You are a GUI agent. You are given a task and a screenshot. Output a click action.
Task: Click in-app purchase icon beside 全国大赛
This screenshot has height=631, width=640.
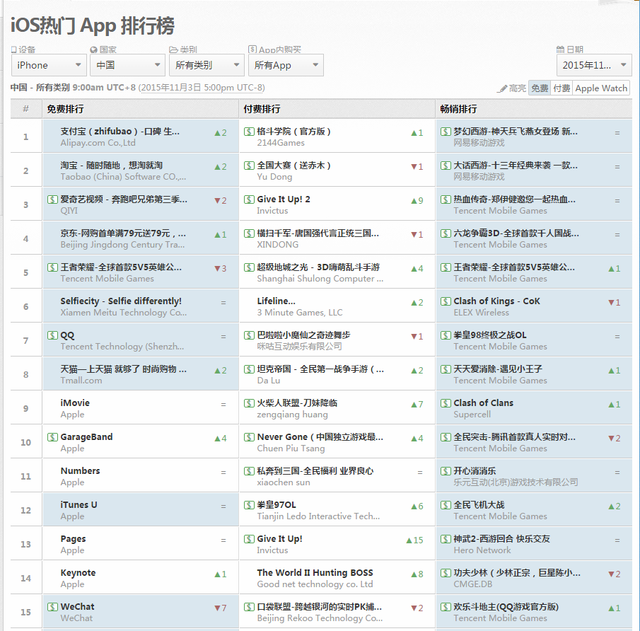(x=249, y=165)
